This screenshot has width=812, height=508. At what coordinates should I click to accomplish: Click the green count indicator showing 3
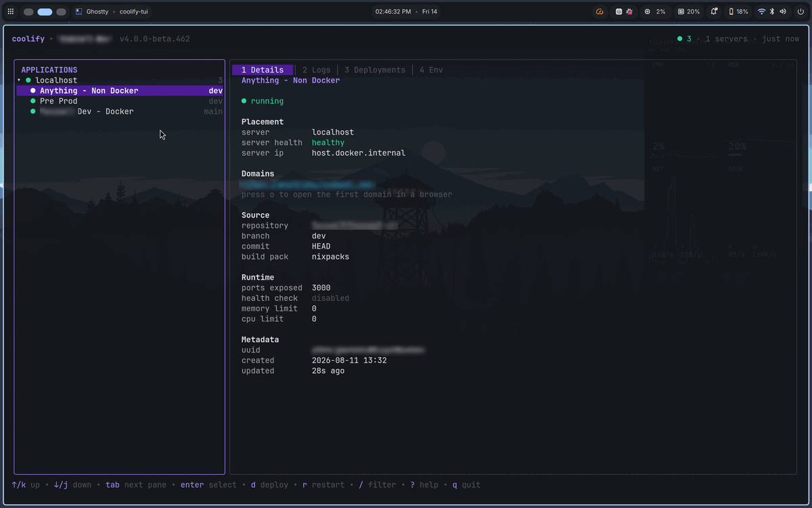tap(685, 39)
